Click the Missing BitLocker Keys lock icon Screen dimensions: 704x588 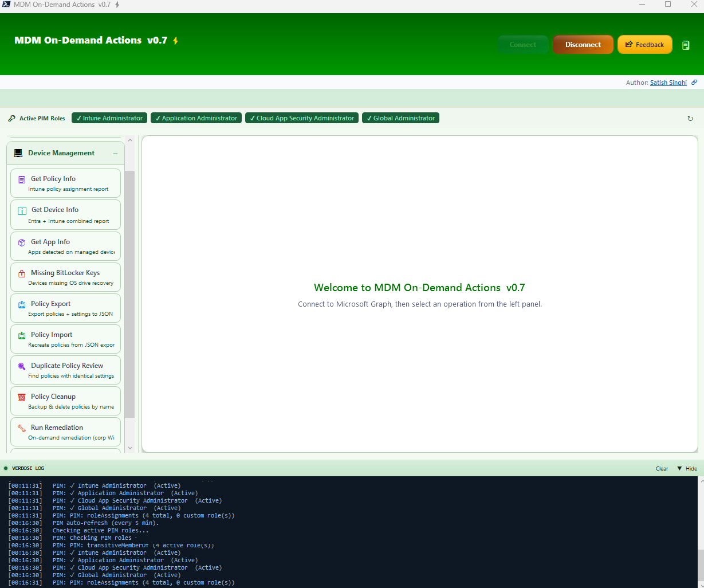pos(22,273)
